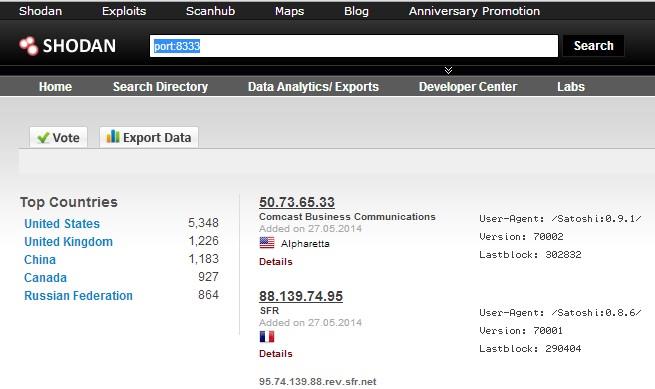The image size is (655, 389).
Task: Open Scanhub in top navigation
Action: tap(210, 11)
